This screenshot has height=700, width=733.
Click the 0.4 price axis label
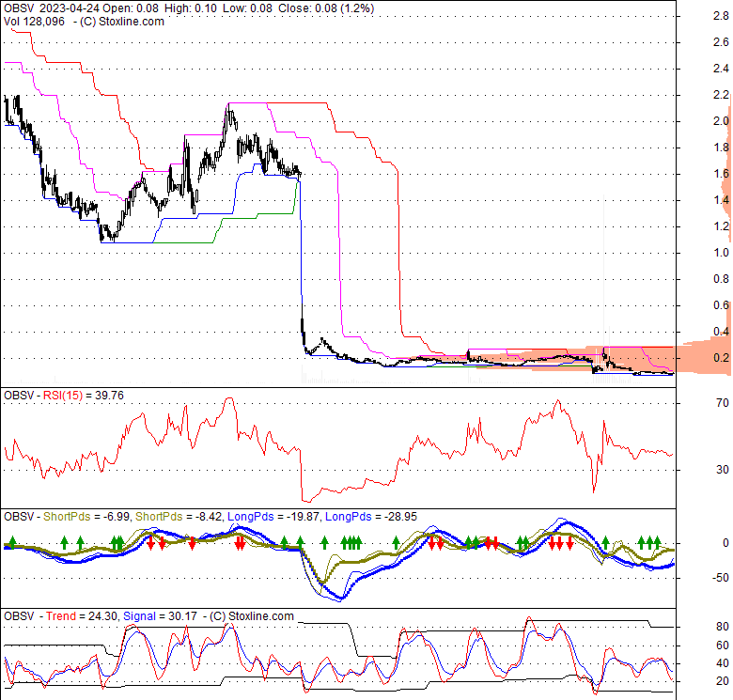[x=721, y=332]
